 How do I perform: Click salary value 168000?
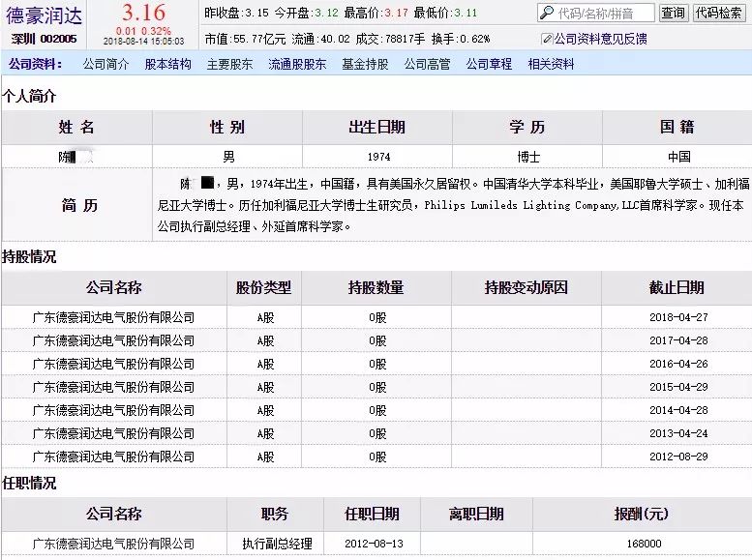[x=645, y=544]
